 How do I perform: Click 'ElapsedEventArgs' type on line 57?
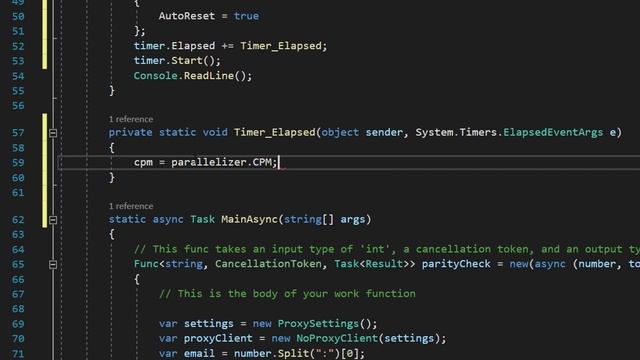click(553, 132)
